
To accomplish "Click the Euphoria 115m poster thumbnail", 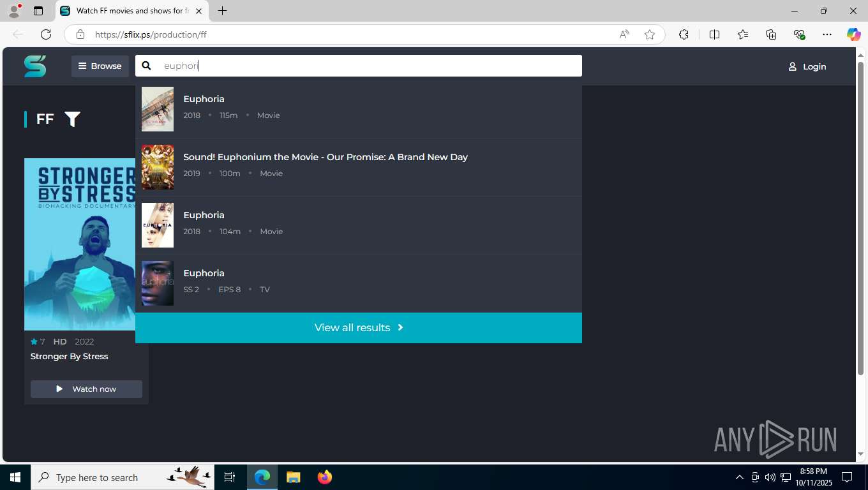I will click(x=158, y=109).
